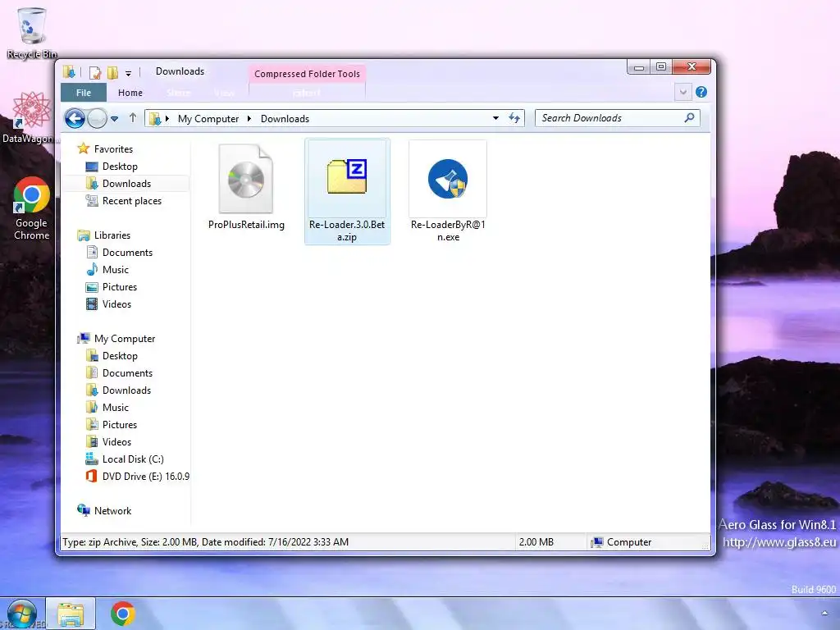
Task: Show hidden system tray icons
Action: (x=825, y=613)
